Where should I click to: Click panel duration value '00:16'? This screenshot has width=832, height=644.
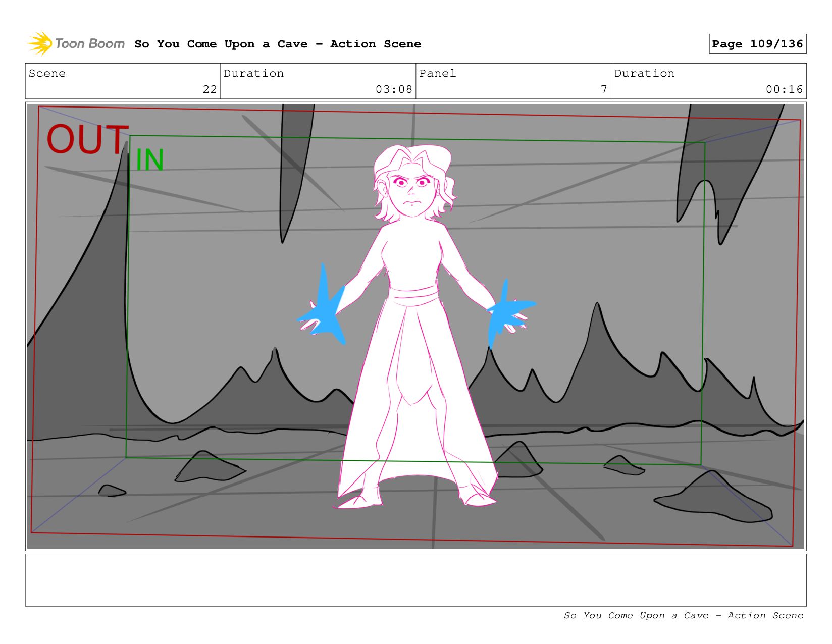[784, 89]
